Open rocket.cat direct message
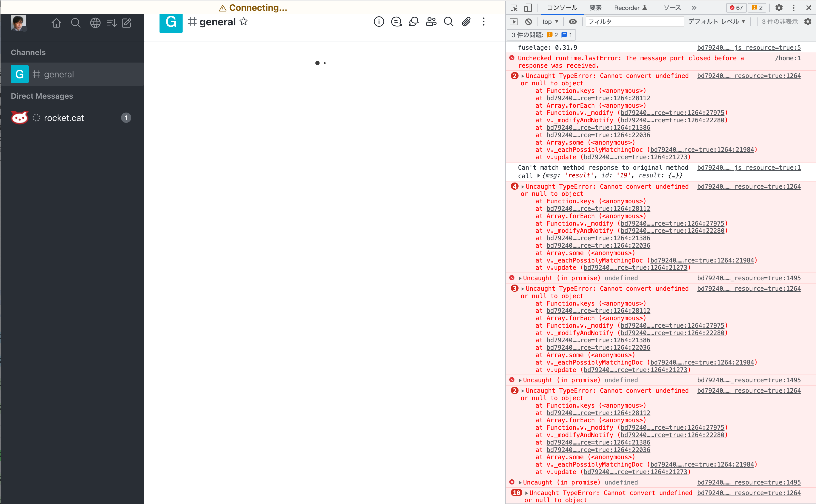 click(x=72, y=118)
